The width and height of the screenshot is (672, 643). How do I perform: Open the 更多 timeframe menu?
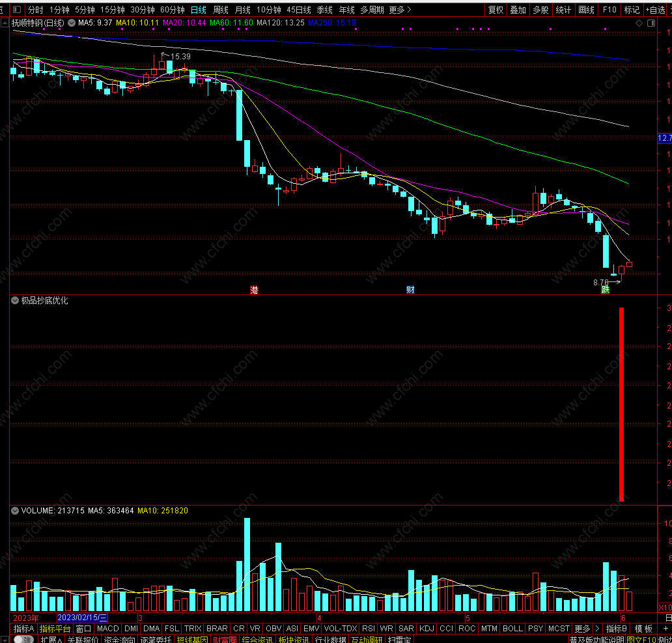[400, 9]
